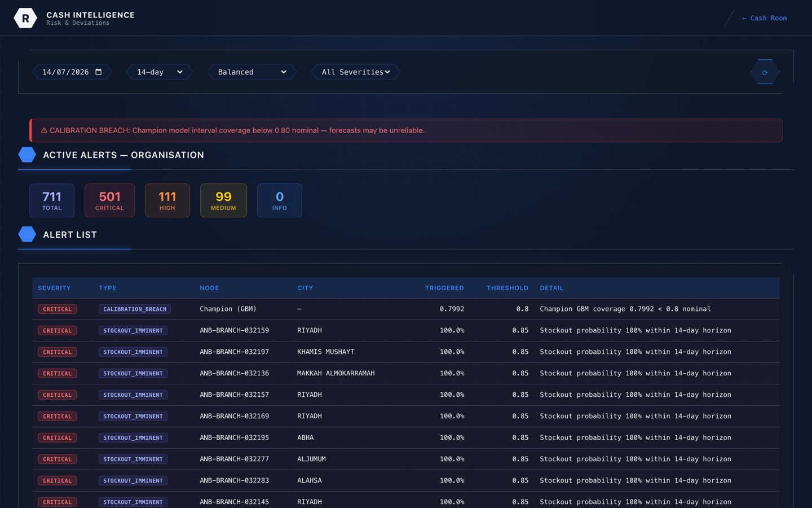Click the blue hexagon beside Alert List
Screen dimensions: 812x508
coord(27,234)
